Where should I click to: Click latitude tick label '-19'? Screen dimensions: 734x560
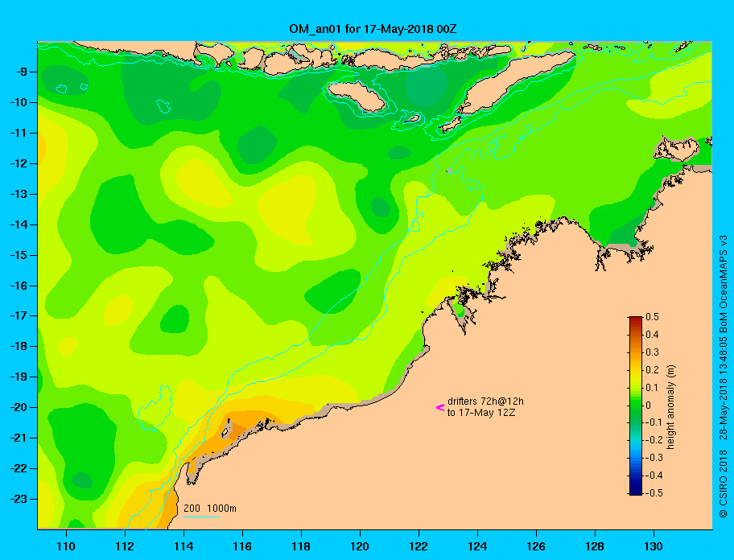point(19,377)
